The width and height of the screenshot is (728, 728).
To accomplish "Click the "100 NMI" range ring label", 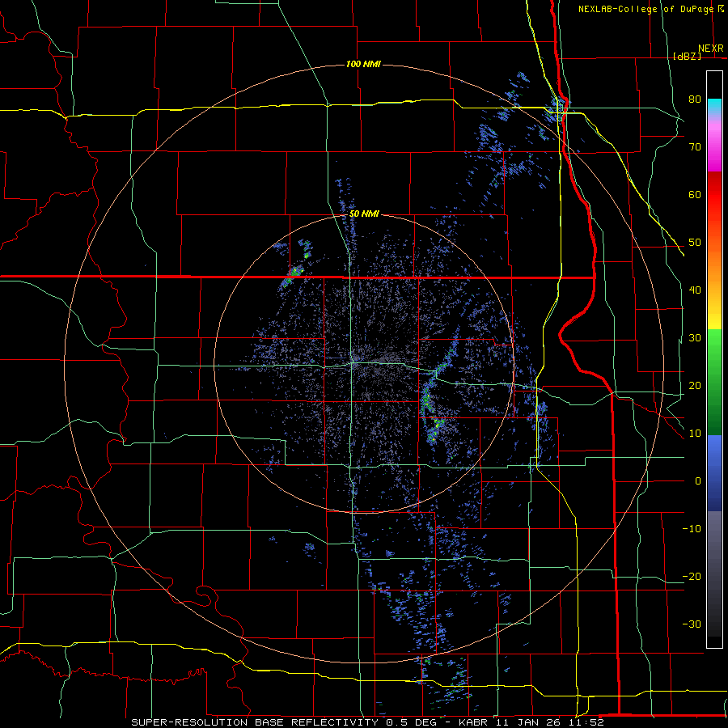I will tap(363, 64).
